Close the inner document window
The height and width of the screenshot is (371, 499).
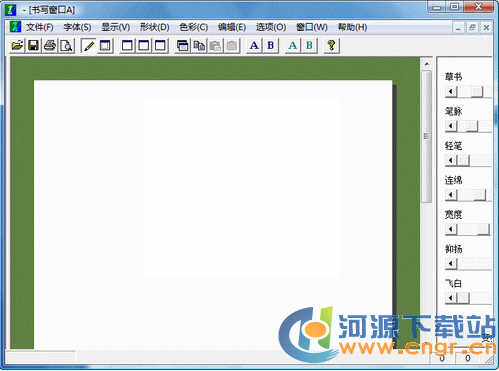click(x=486, y=28)
